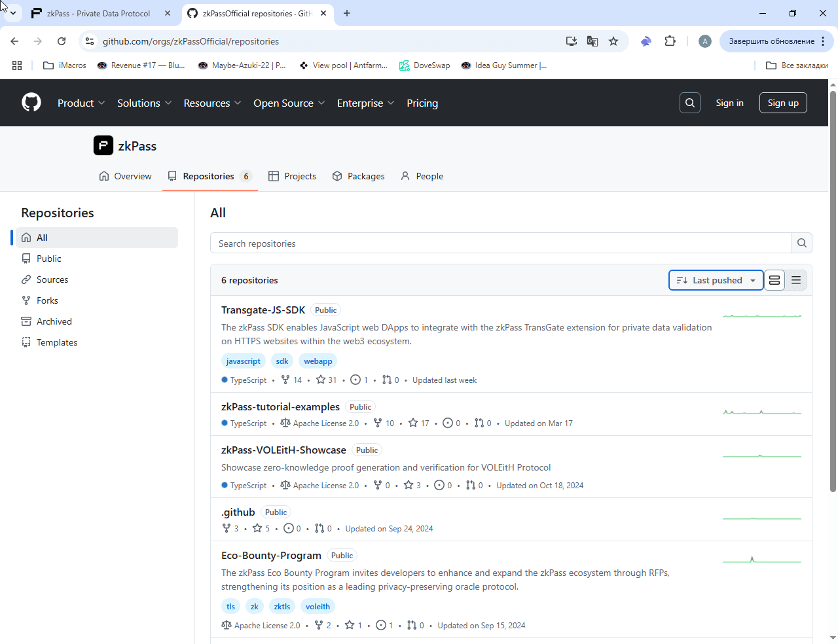Viewport: 838px width, 644px height.
Task: Expand the Resources menu
Action: click(x=212, y=103)
